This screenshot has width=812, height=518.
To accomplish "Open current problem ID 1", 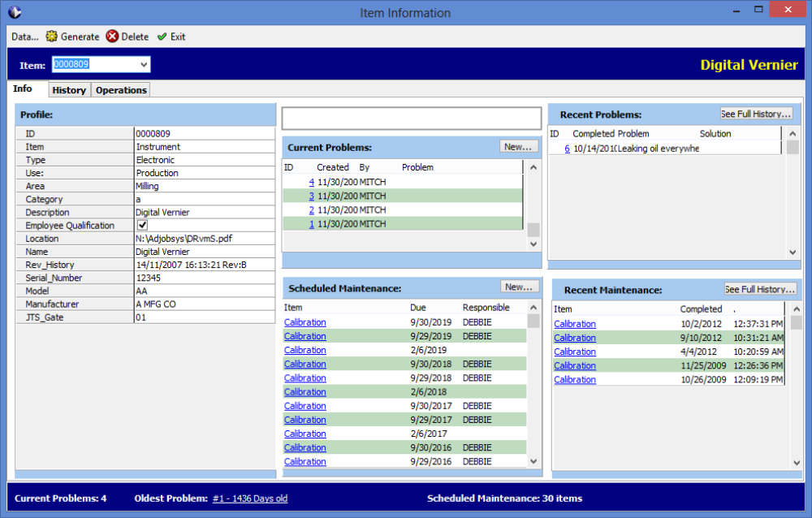I will 311,224.
